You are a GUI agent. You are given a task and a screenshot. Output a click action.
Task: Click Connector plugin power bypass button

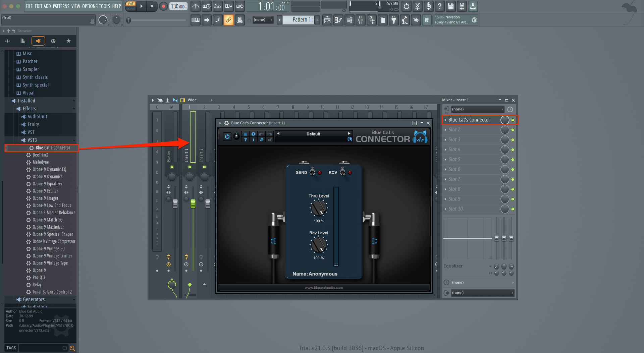tap(227, 136)
